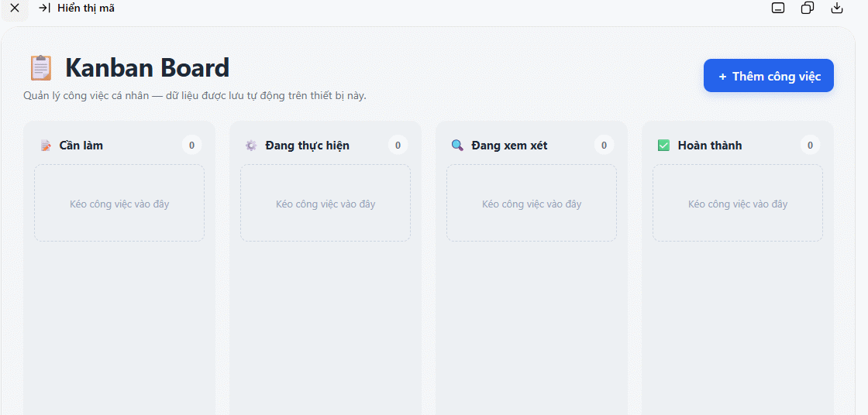The width and height of the screenshot is (868, 415).
Task: Click the clipboard icon next to Kanban Board
Action: 40,68
